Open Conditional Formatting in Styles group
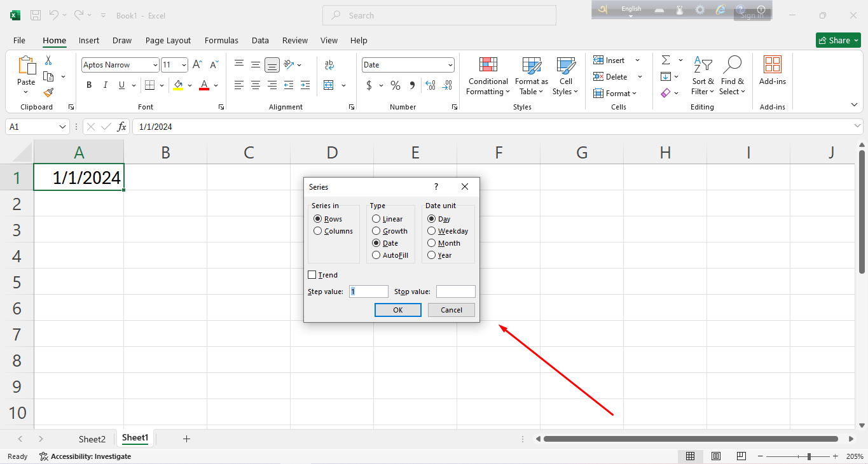The width and height of the screenshot is (868, 464). (x=488, y=76)
